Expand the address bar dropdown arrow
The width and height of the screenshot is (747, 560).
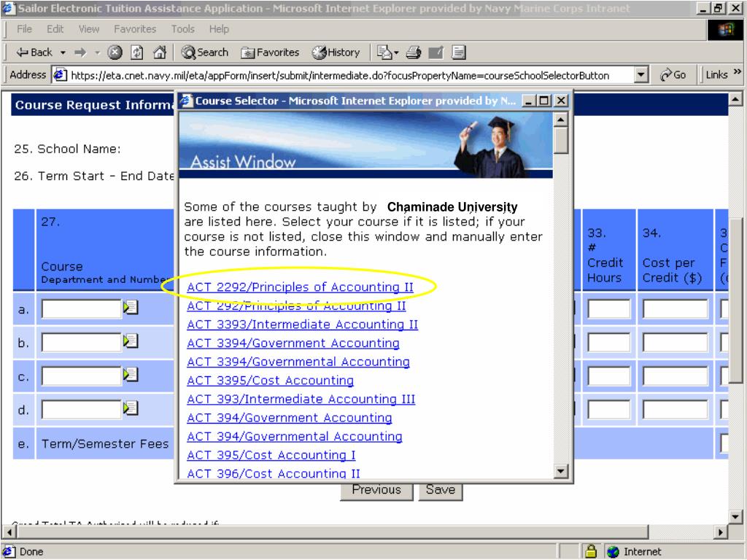641,75
